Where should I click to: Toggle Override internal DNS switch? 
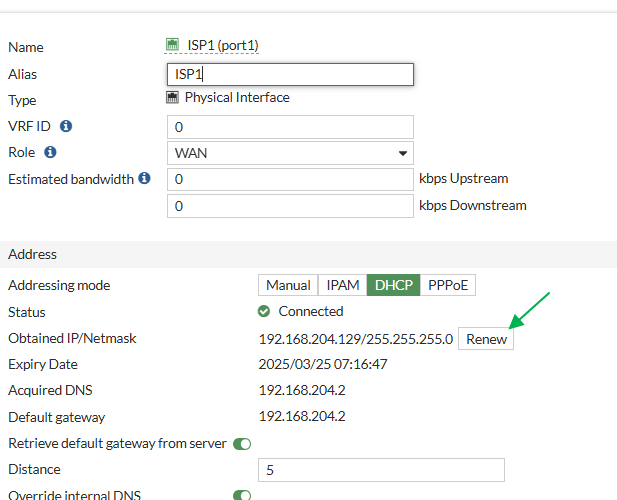(241, 495)
